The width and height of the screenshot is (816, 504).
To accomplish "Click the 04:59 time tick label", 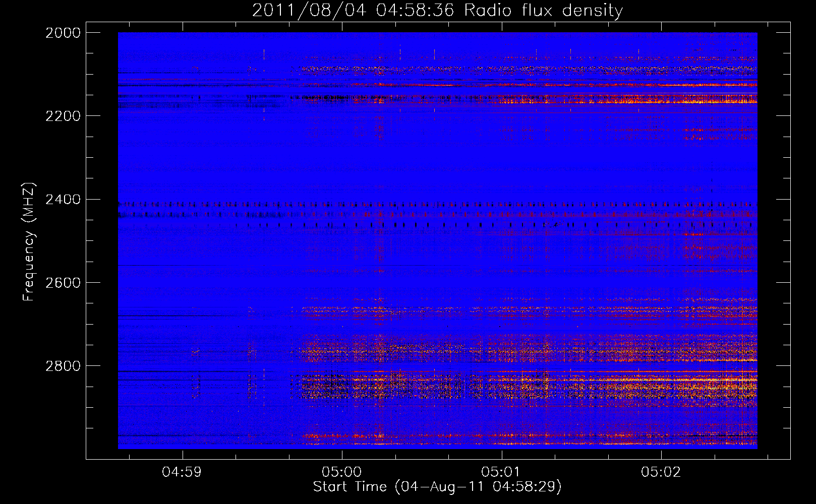I will click(182, 472).
